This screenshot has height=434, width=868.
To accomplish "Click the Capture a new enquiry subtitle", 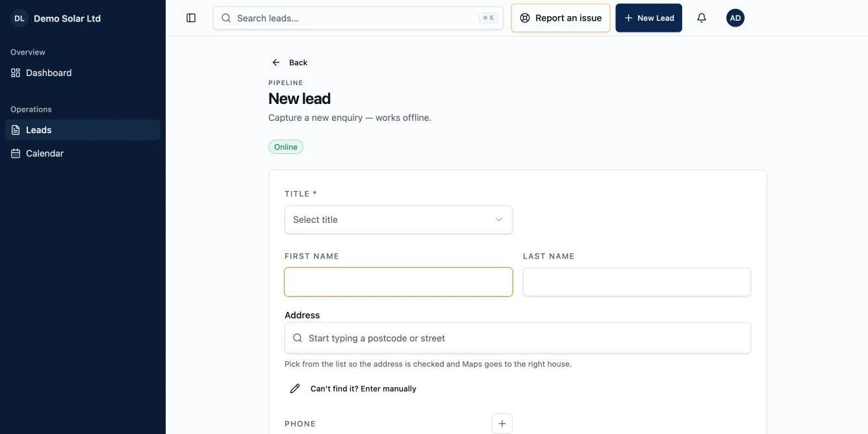I will (350, 118).
